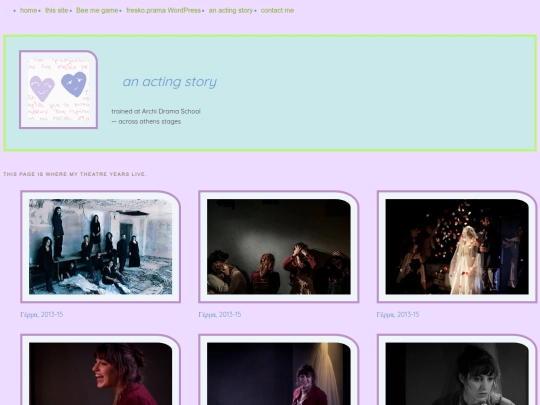Image resolution: width=540 pixels, height=405 pixels.
Task: Click the two hearts avatar image
Action: (x=59, y=90)
